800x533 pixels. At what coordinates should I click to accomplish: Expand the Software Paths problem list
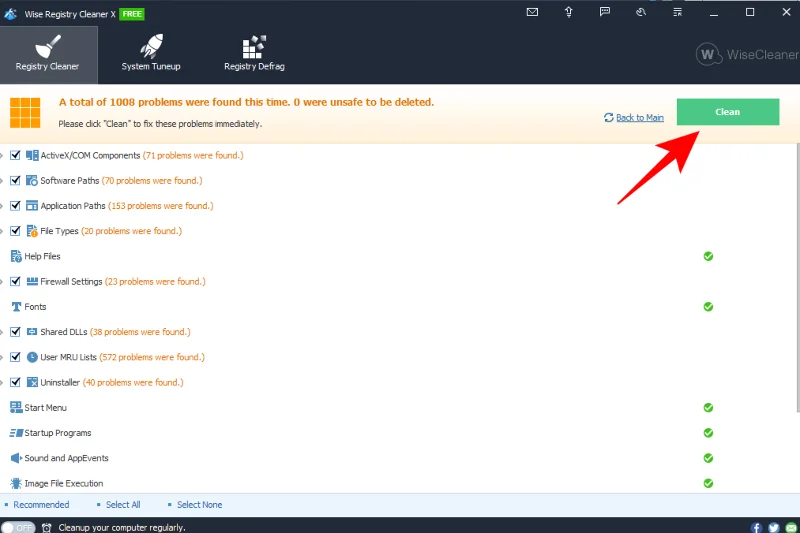point(3,181)
